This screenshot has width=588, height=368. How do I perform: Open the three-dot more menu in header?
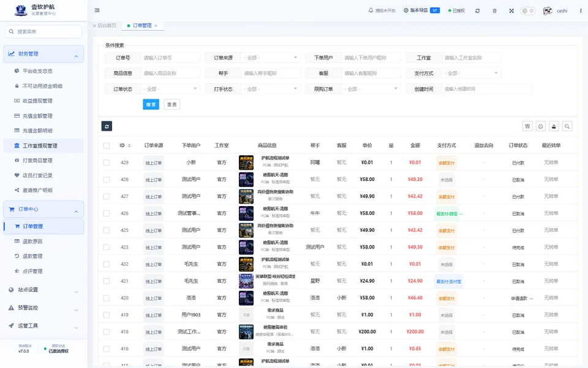[581, 11]
